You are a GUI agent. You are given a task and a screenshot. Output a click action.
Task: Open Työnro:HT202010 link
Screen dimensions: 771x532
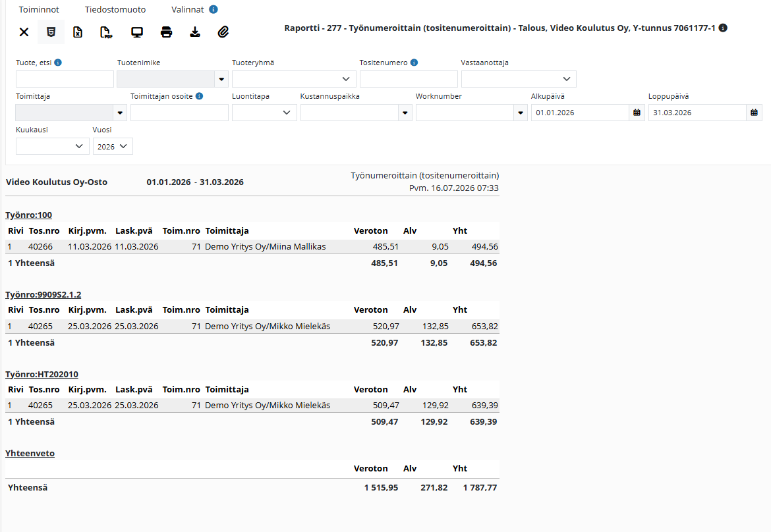coord(42,375)
